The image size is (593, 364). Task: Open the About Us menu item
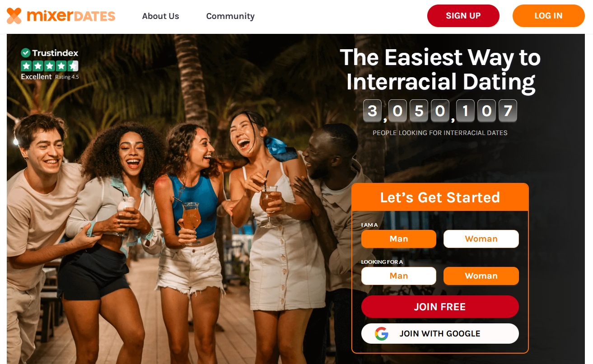[x=160, y=16]
